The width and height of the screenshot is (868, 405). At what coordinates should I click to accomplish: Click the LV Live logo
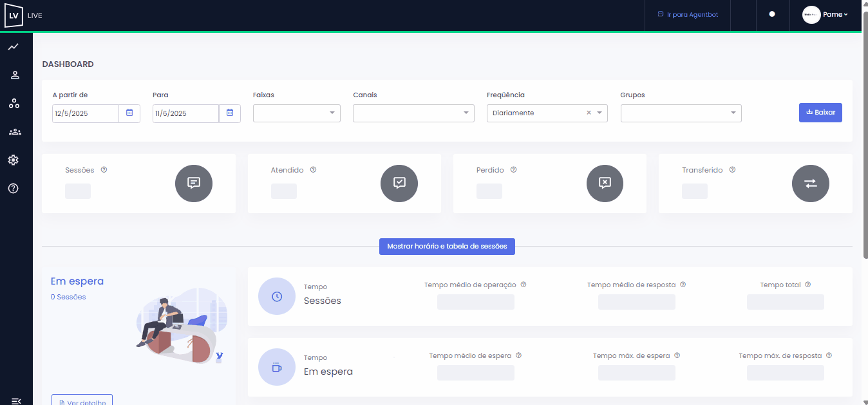pos(14,15)
